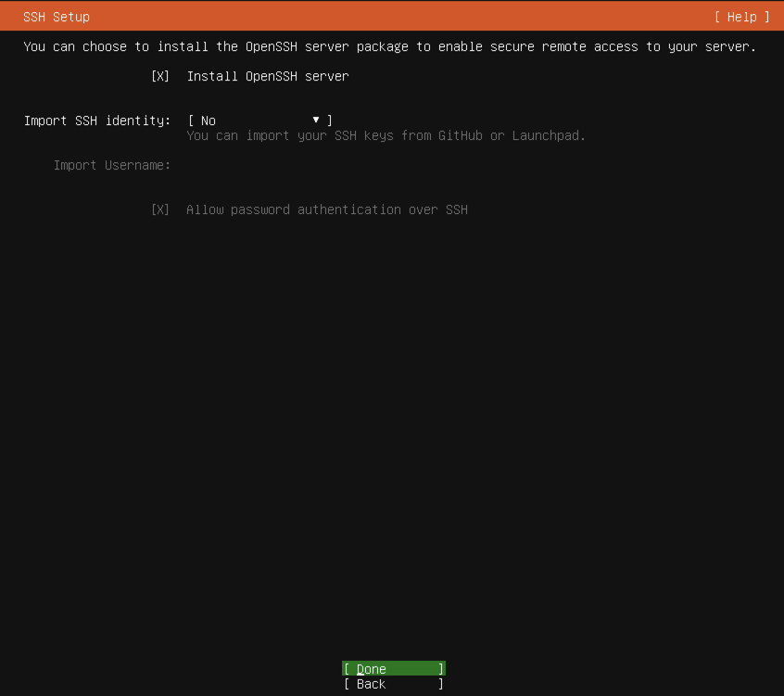Click the "Install OpenSSH server" label text
This screenshot has height=696, width=784.
point(268,76)
